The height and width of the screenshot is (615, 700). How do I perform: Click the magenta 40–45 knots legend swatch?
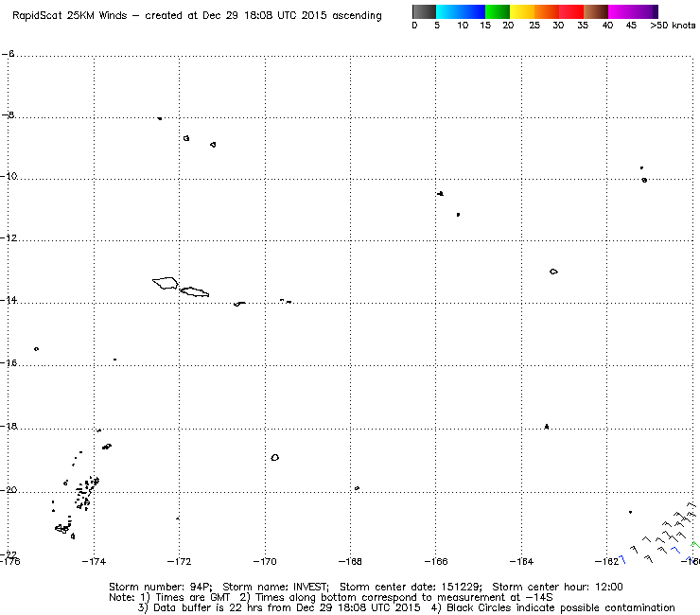click(x=621, y=11)
